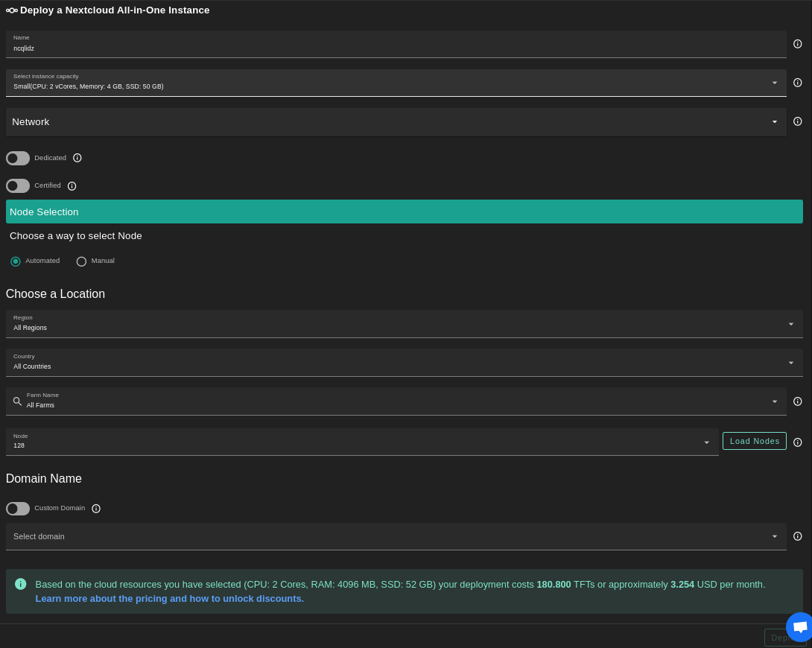
Task: Click info icon next to Select domain
Action: [797, 536]
